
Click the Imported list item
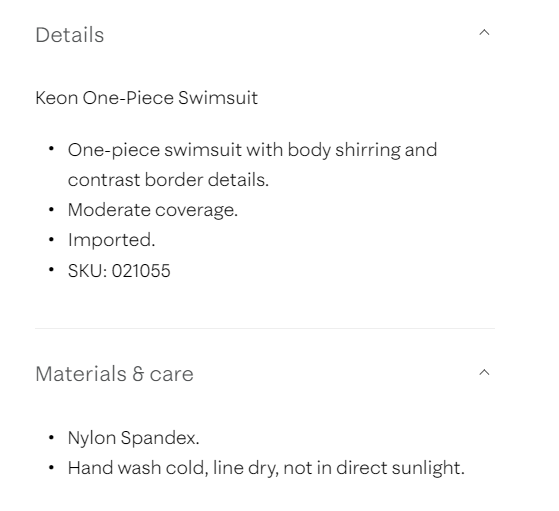(x=112, y=240)
